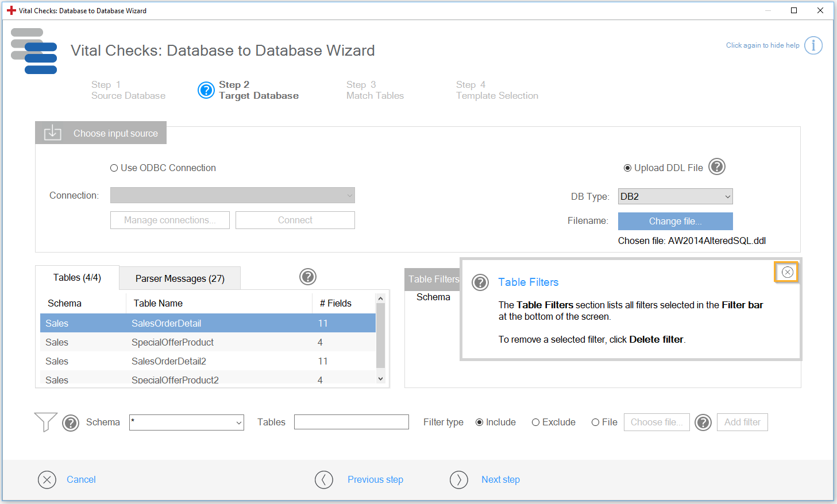Click the Cancel link
This screenshot has height=504, width=837.
[81, 480]
